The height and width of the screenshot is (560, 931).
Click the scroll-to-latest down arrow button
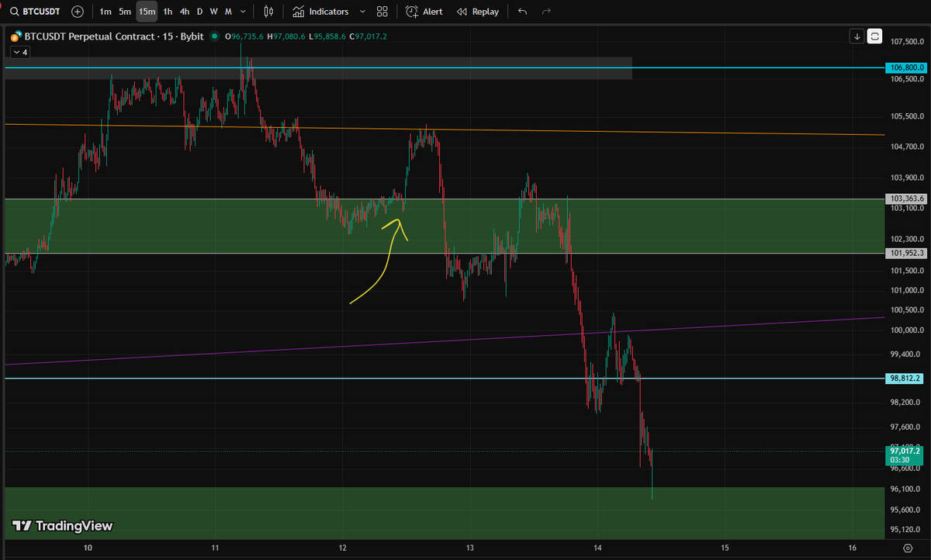click(x=857, y=36)
